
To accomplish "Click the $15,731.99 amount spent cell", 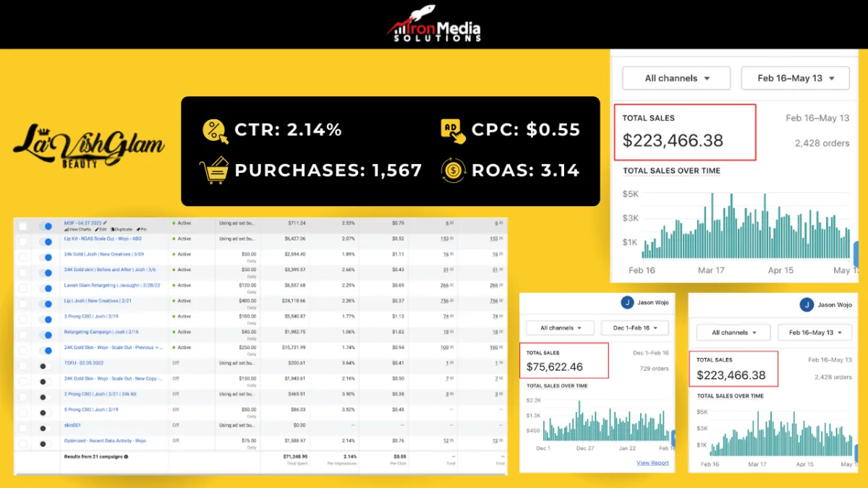I will tap(293, 348).
